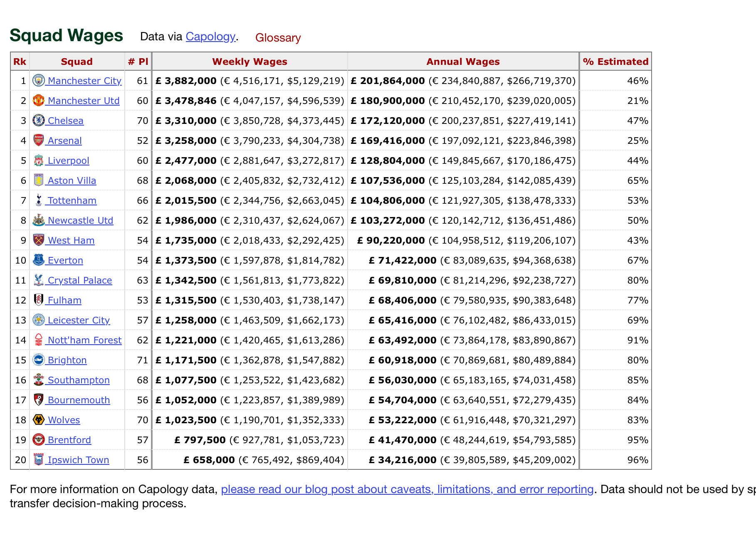Open the West Ham squad link
The width and height of the screenshot is (756, 533).
tap(71, 240)
